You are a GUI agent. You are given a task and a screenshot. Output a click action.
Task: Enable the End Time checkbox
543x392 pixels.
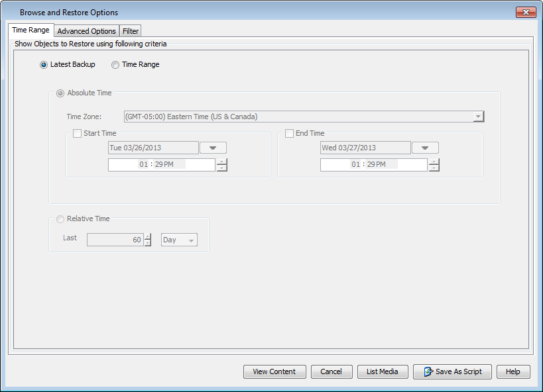(x=289, y=134)
